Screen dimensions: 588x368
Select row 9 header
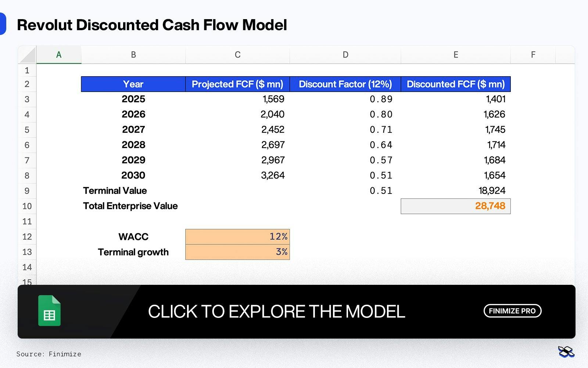click(x=27, y=191)
